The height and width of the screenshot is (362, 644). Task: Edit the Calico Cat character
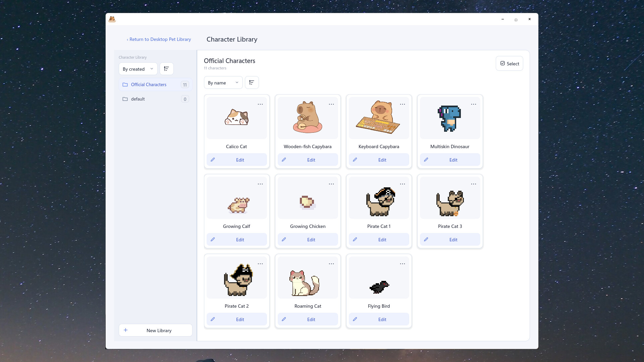point(236,160)
